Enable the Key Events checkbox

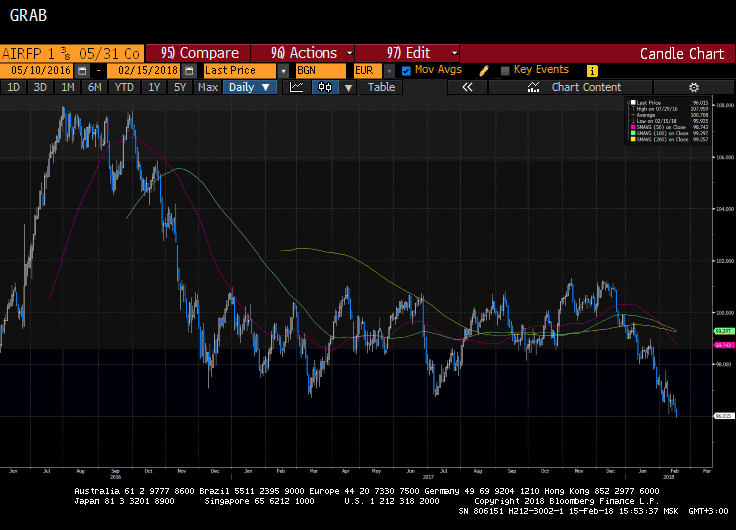[x=505, y=71]
